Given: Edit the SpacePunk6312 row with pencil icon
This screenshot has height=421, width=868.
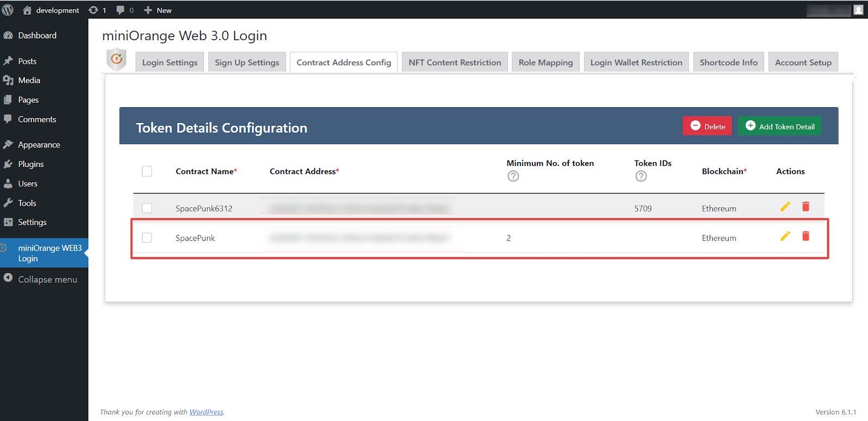Looking at the screenshot, I should 785,207.
